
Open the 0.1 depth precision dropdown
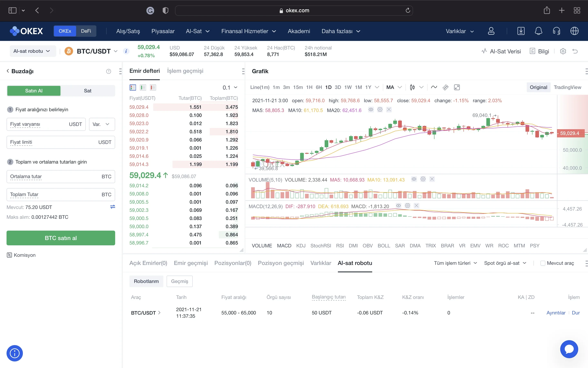(x=230, y=87)
